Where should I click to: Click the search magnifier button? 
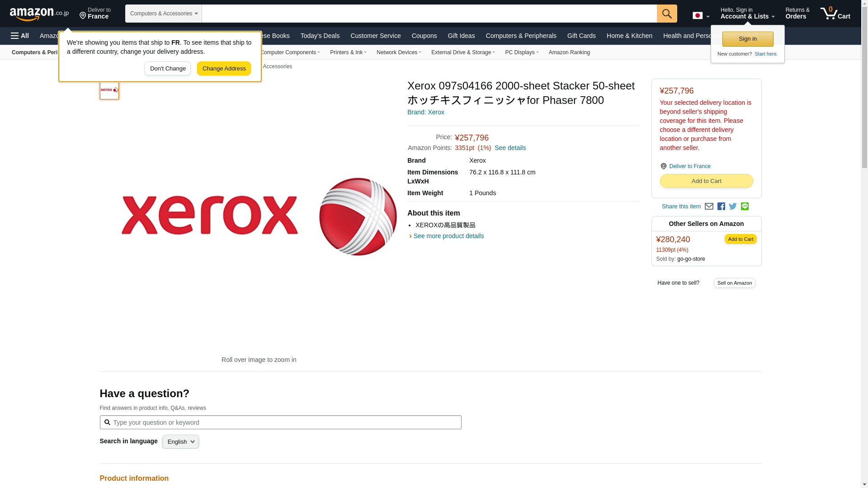666,14
